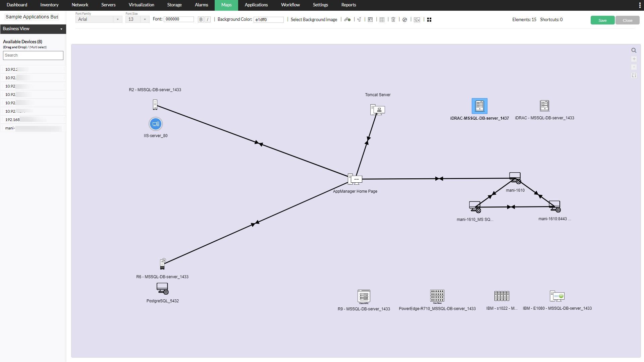Open the Font Size dropdown
The image size is (644, 362).
[x=137, y=19]
